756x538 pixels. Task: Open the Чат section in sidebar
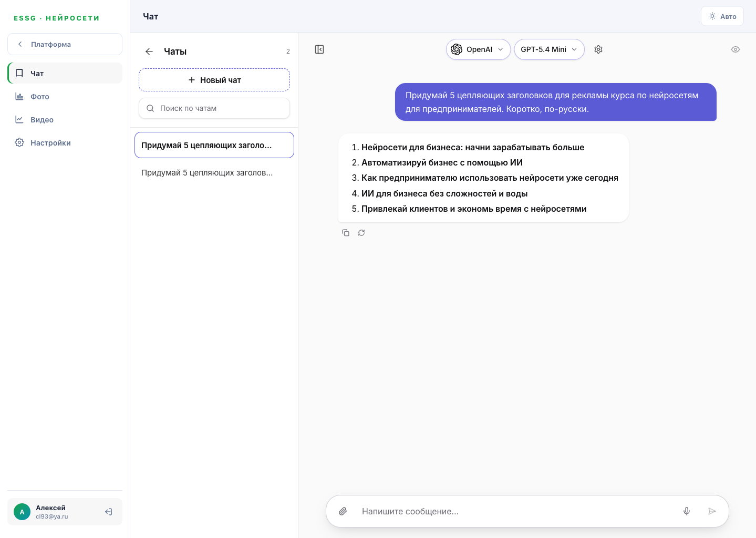(x=65, y=73)
